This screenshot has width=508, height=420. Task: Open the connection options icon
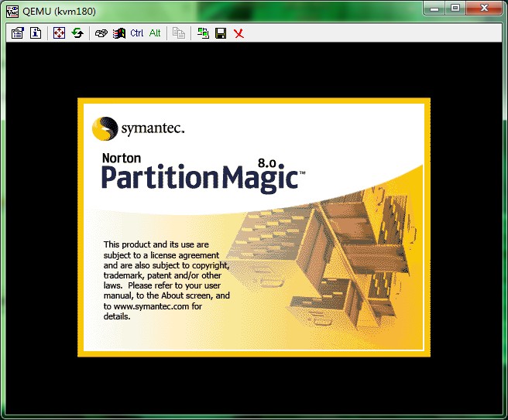[18, 33]
